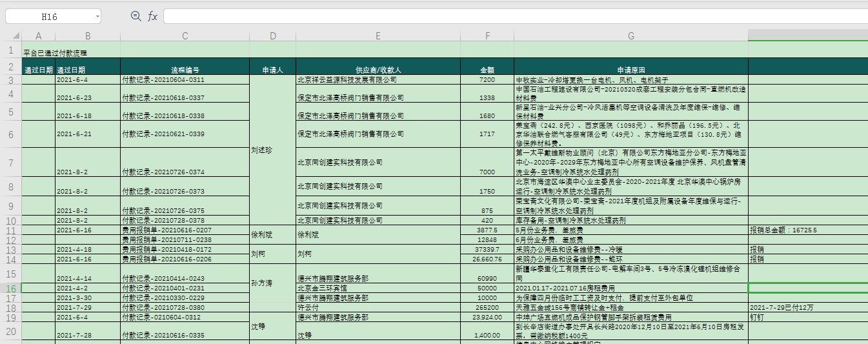Click the fx insert function icon
Image resolution: width=868 pixels, height=344 pixels.
[153, 16]
